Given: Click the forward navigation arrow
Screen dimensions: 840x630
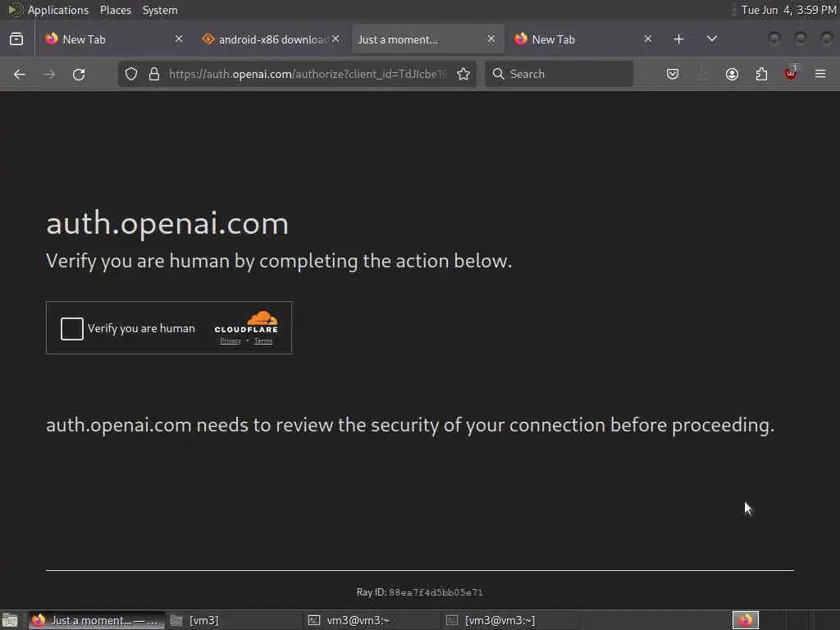Looking at the screenshot, I should point(49,74).
